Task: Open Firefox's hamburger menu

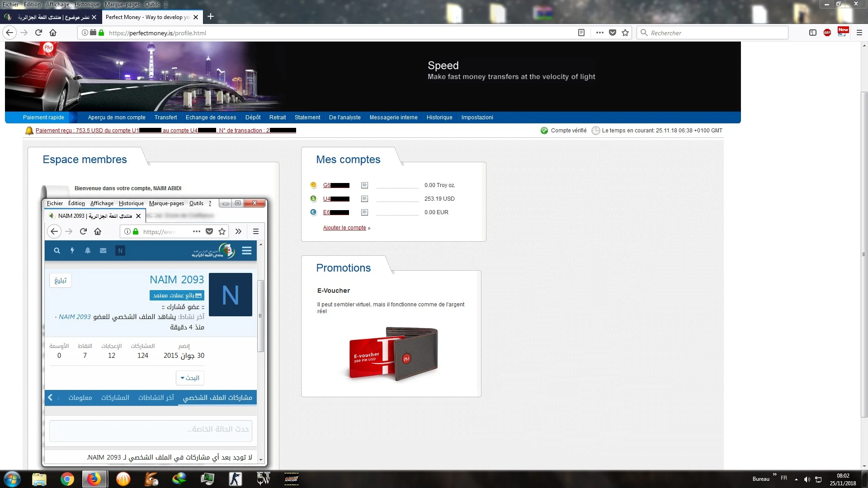Action: click(x=860, y=33)
